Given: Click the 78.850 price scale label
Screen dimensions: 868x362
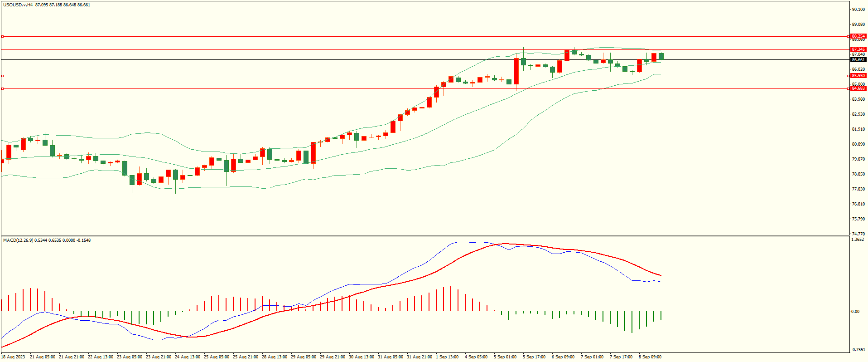Looking at the screenshot, I should (x=858, y=174).
